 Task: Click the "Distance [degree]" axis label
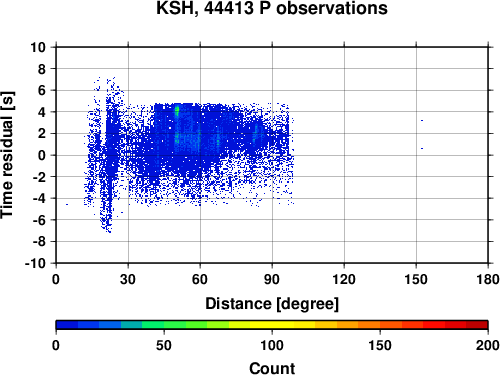(272, 304)
